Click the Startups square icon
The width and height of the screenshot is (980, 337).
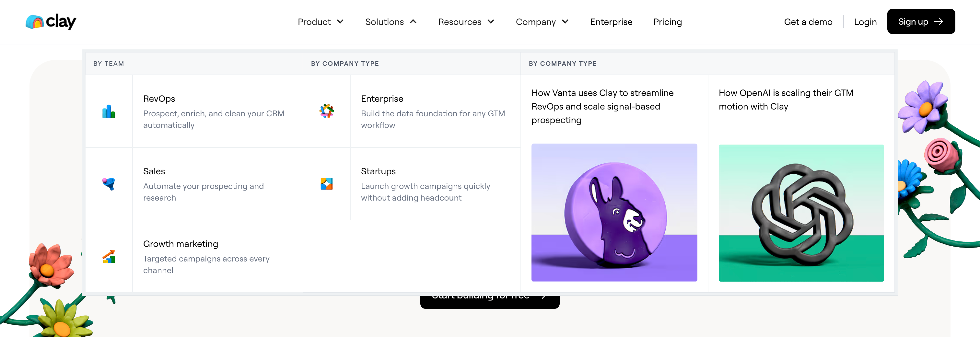coord(326,184)
